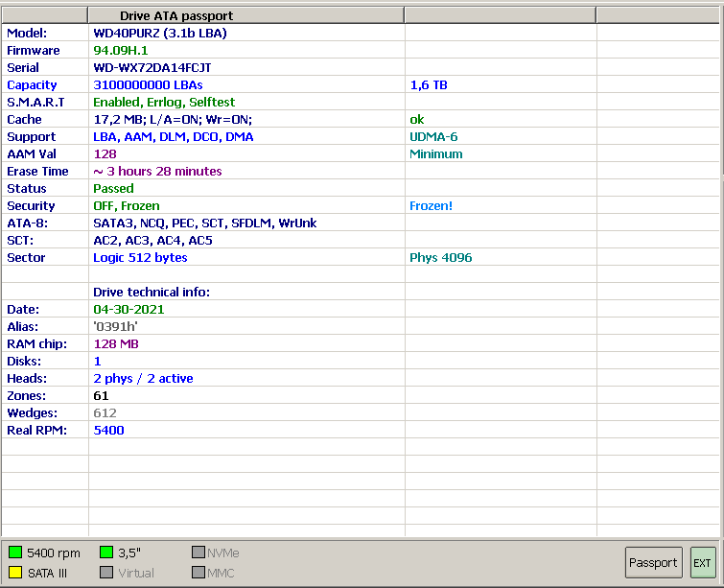Select the Heads: row label
The image size is (724, 588).
(x=27, y=379)
